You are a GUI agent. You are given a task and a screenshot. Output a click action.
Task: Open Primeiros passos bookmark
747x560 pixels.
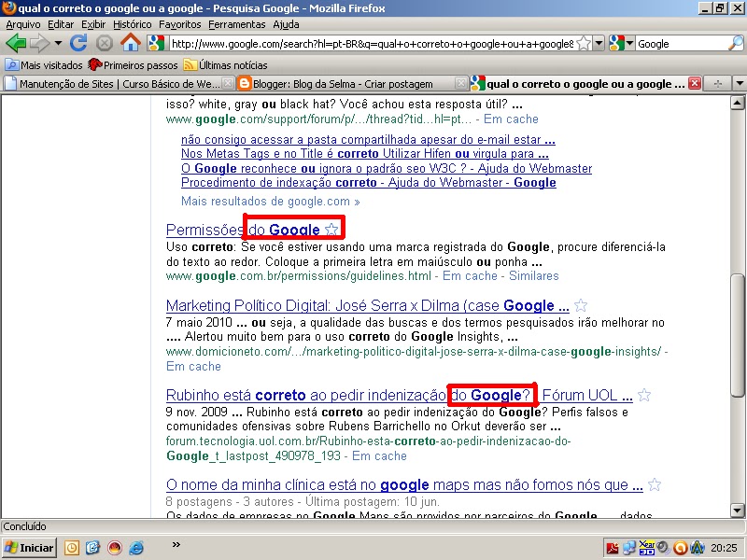133,64
